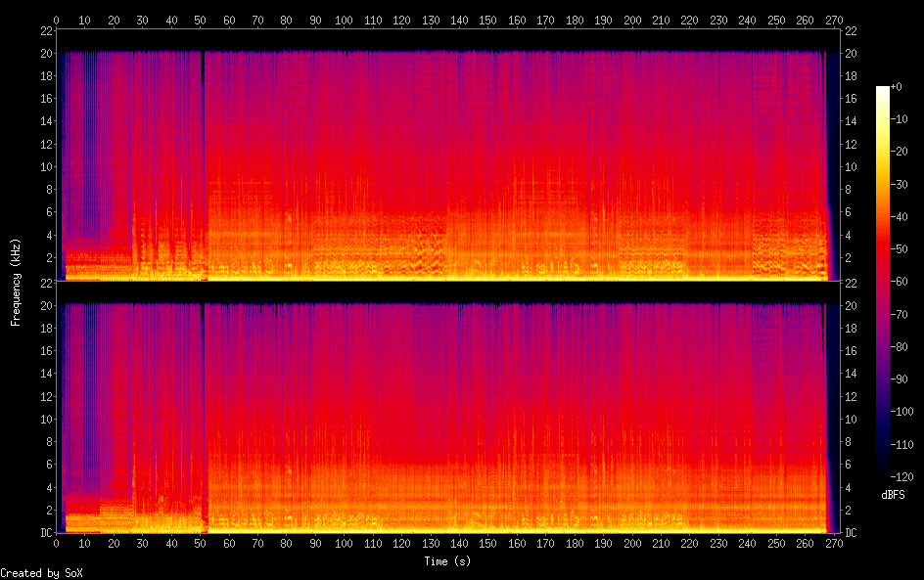Screen dimensions: 924x580
Task: Click the 0 tick on the bottom time axis
Action: point(57,544)
